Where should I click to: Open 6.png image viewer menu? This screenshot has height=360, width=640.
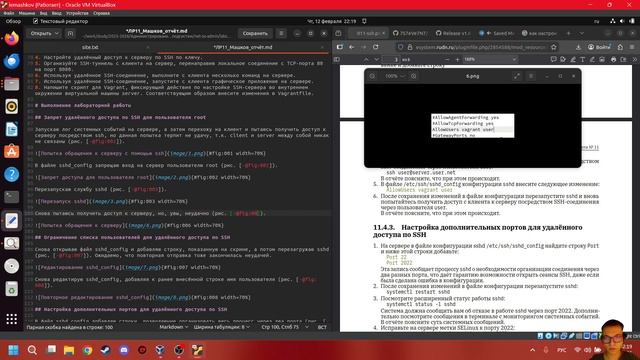point(531,76)
